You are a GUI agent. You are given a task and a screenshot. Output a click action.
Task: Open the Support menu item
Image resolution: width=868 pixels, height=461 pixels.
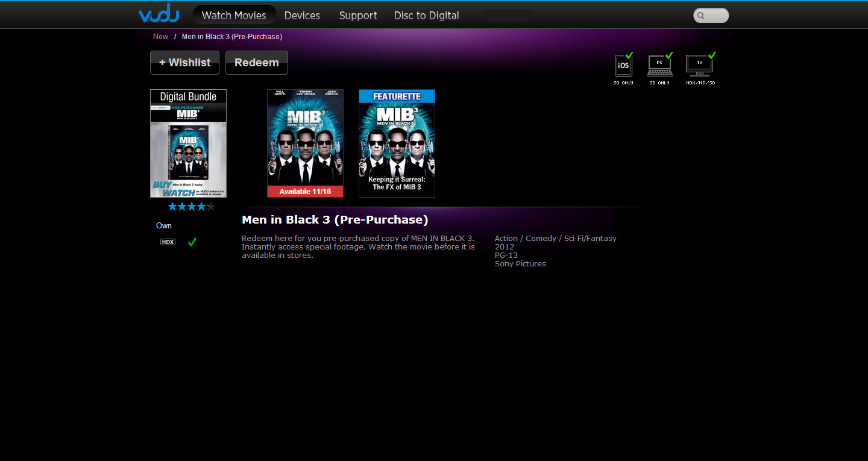(x=358, y=16)
